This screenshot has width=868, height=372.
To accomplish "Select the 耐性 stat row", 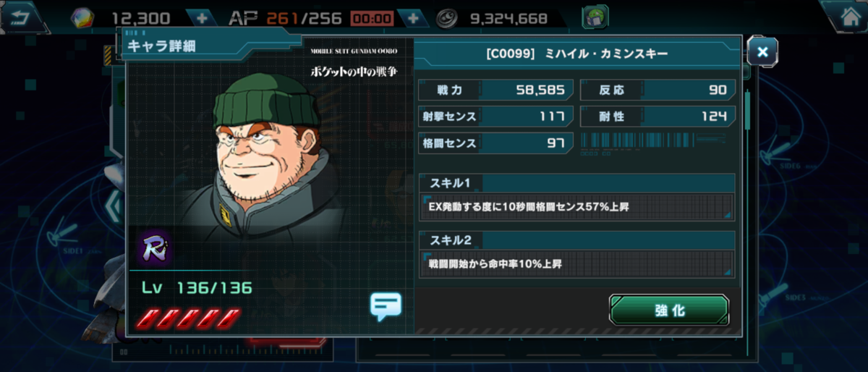I will [x=658, y=116].
